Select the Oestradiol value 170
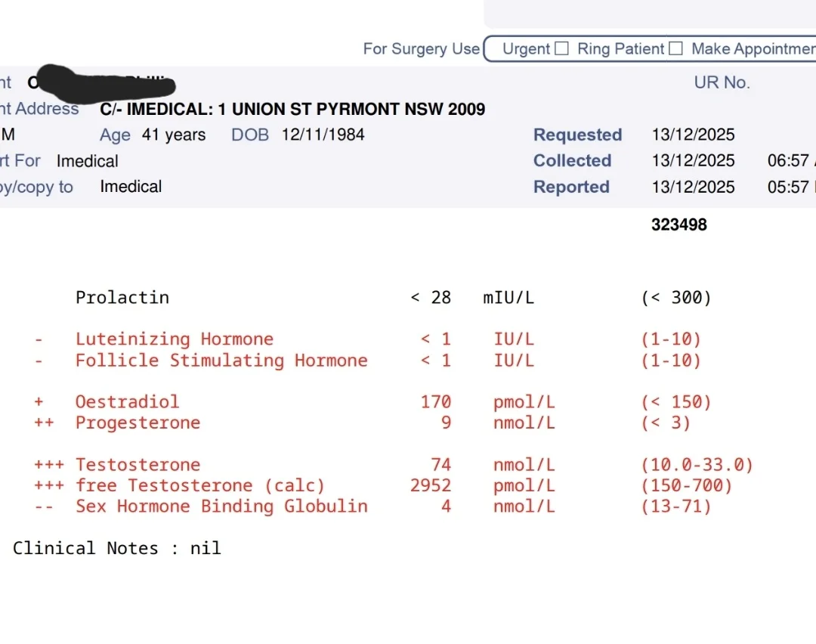816x644 pixels. pos(436,402)
